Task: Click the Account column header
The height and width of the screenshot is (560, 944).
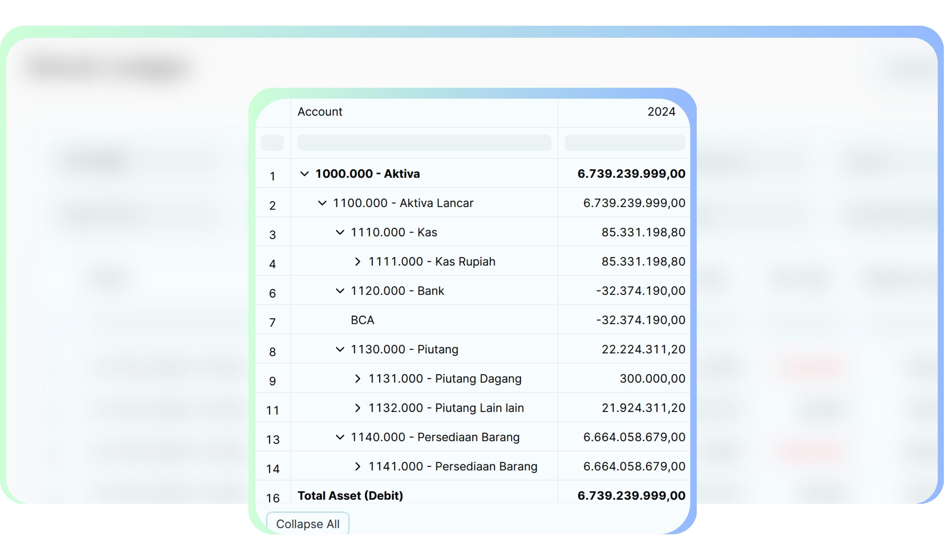Action: click(320, 112)
